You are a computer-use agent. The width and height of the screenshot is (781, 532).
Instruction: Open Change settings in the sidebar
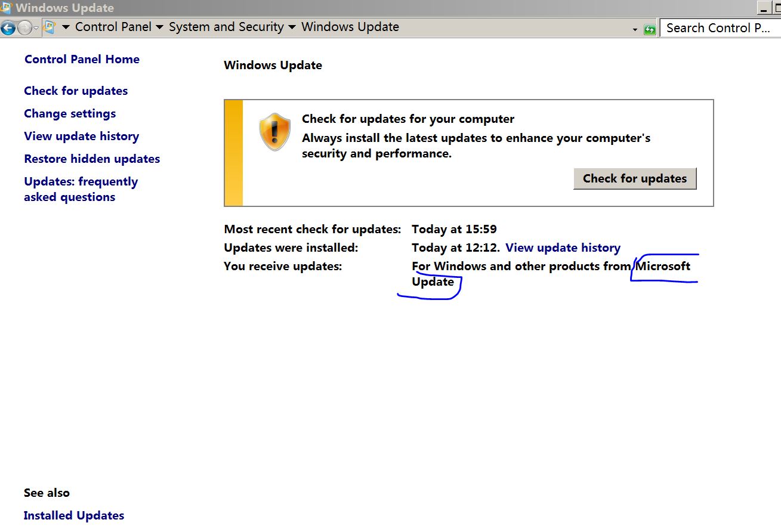(70, 113)
